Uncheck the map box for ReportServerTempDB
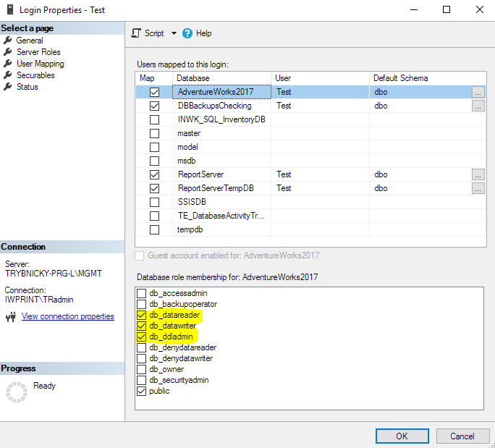 [154, 188]
